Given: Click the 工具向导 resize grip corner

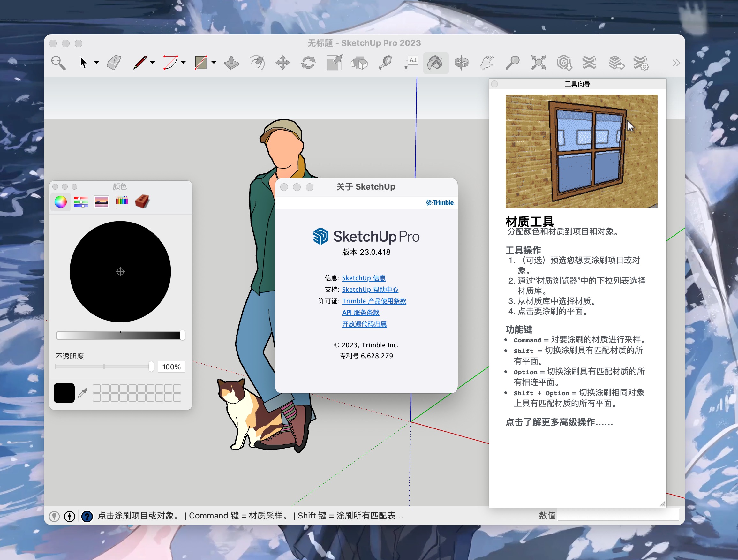Looking at the screenshot, I should [663, 504].
